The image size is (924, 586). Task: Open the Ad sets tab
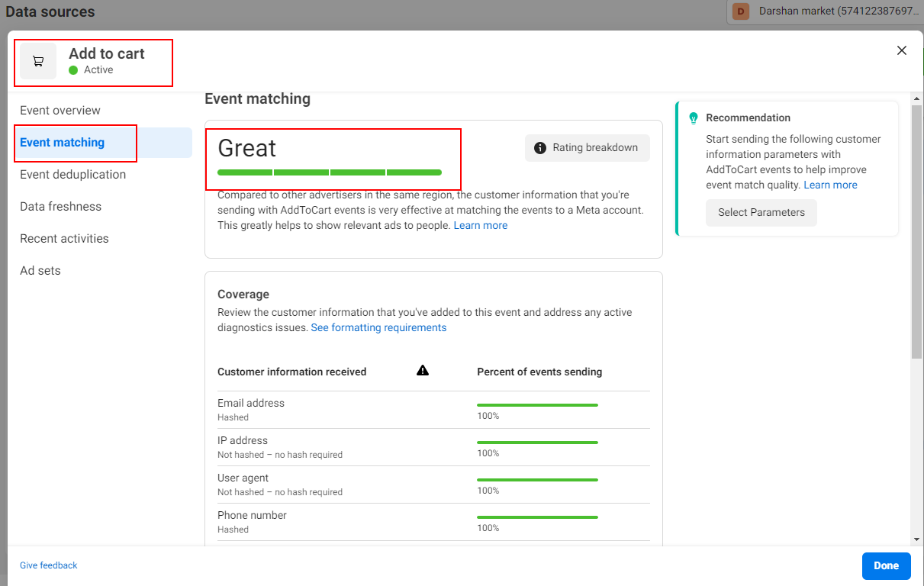coord(40,271)
